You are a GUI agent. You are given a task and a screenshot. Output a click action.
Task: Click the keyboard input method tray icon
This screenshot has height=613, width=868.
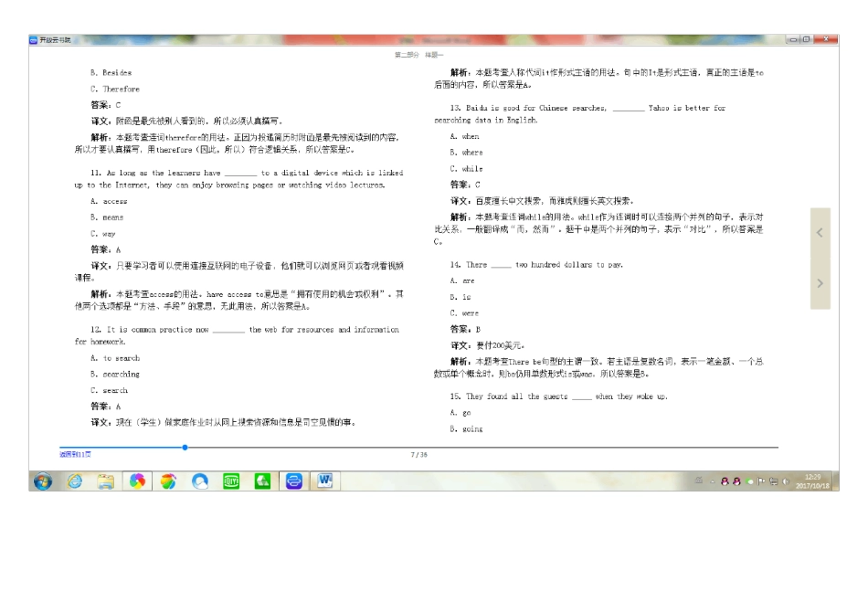[699, 481]
